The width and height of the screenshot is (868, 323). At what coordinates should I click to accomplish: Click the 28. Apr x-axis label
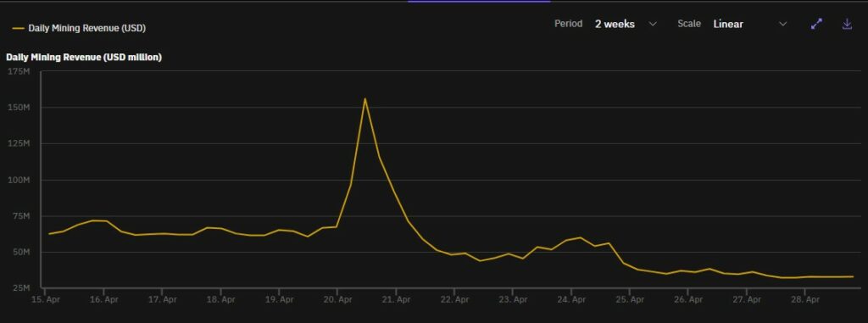coord(805,300)
